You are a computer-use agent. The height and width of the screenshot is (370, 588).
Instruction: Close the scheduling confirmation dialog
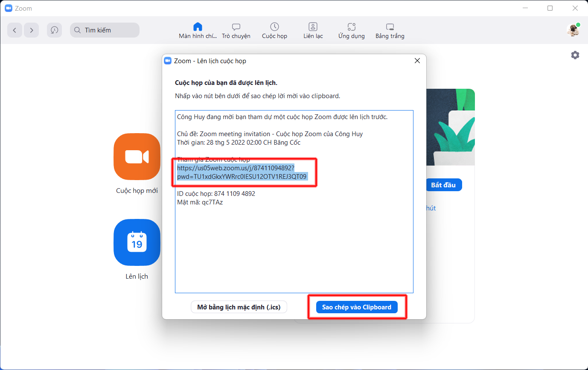tap(417, 61)
